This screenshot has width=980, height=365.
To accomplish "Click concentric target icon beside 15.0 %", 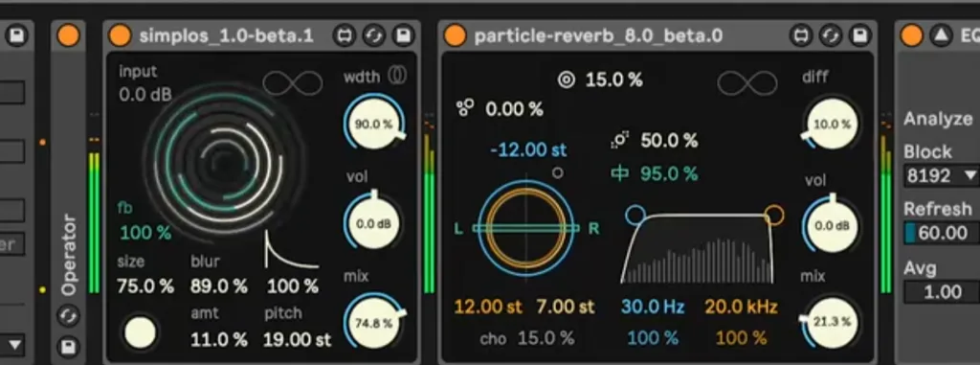I will 567,80.
